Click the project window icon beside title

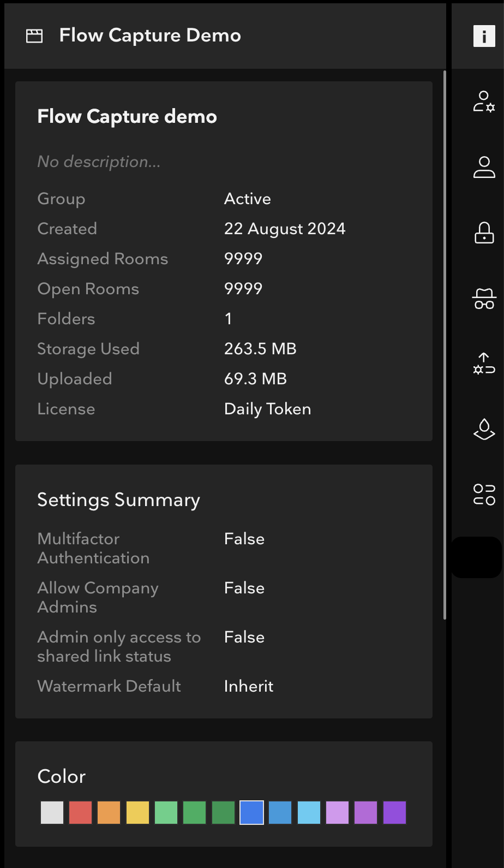(34, 36)
